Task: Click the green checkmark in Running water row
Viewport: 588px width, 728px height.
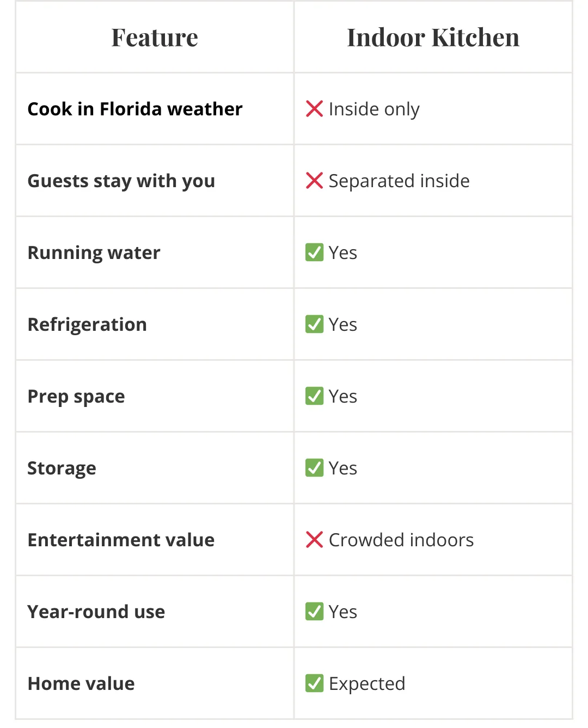Action: point(314,252)
